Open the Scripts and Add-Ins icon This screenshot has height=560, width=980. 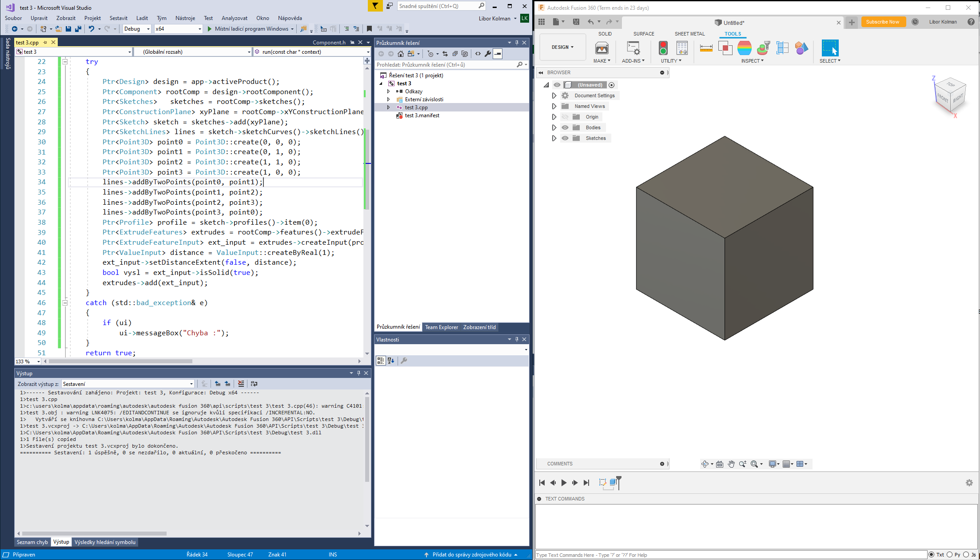[x=633, y=48]
